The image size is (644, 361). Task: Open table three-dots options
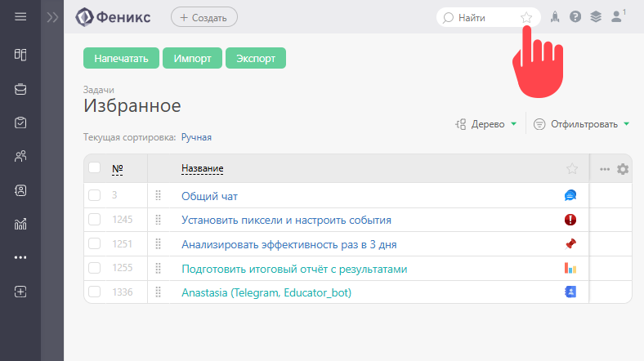pos(605,169)
